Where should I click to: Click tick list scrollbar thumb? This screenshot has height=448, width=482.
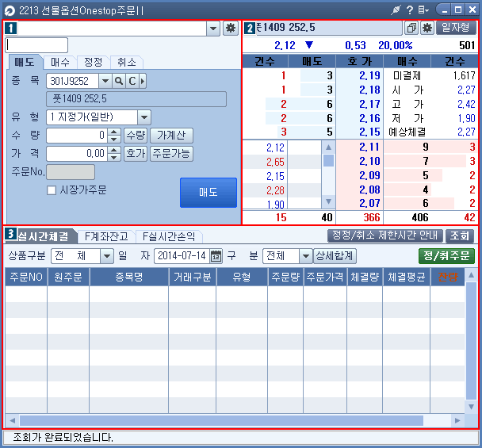point(329,160)
